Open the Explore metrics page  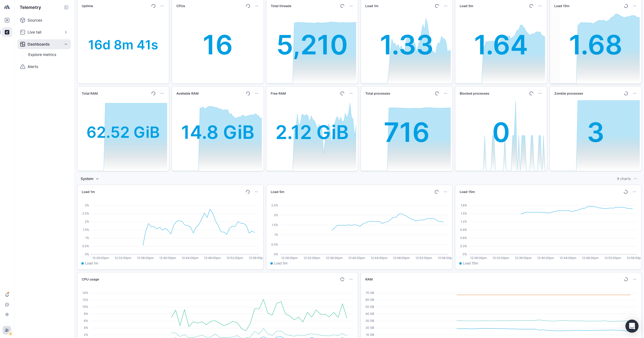42,54
